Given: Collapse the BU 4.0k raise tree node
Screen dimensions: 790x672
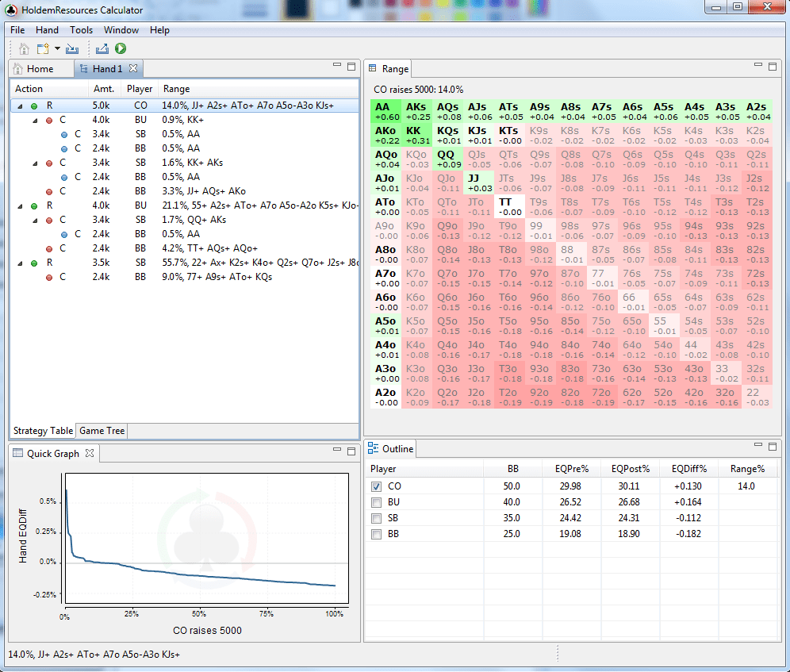Looking at the screenshot, I should (20, 205).
